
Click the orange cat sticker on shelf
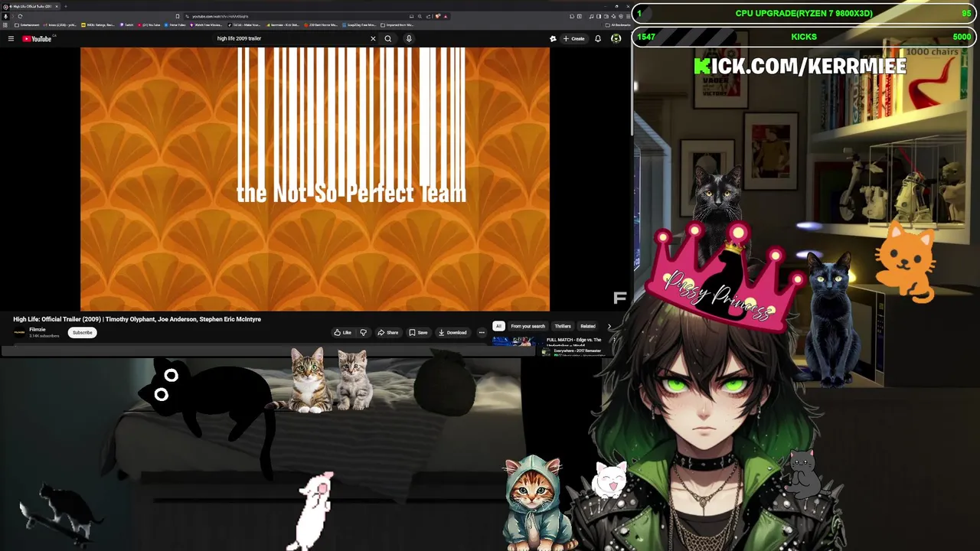pyautogui.click(x=907, y=262)
